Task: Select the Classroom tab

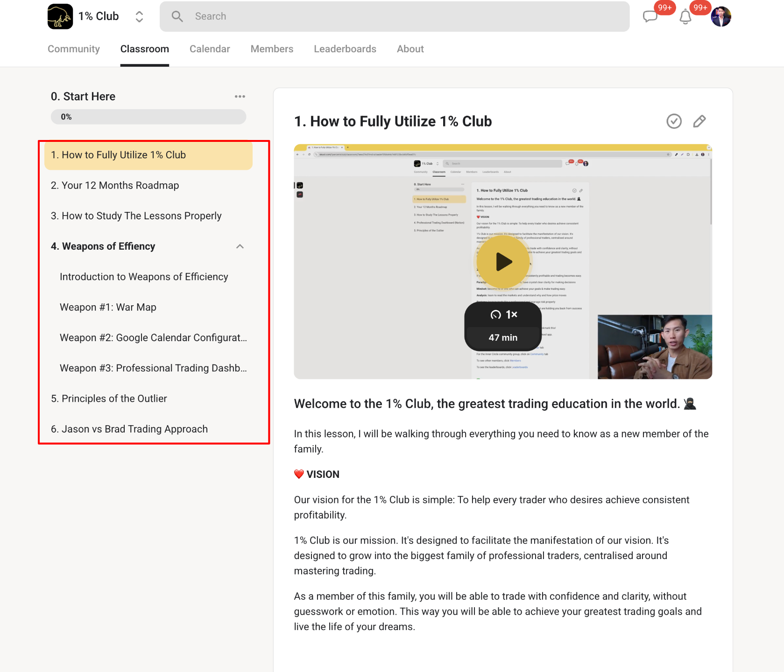Action: (145, 49)
